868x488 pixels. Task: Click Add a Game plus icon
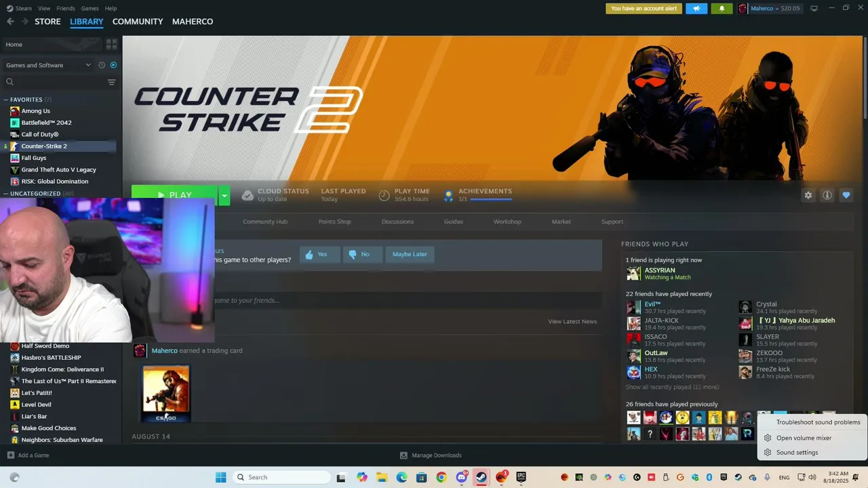click(x=10, y=455)
